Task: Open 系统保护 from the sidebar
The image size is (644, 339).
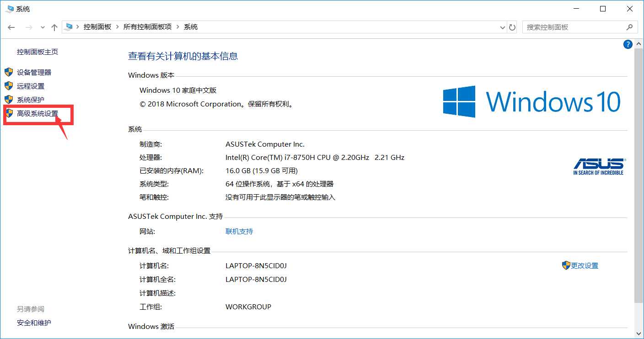Action: pyautogui.click(x=31, y=100)
